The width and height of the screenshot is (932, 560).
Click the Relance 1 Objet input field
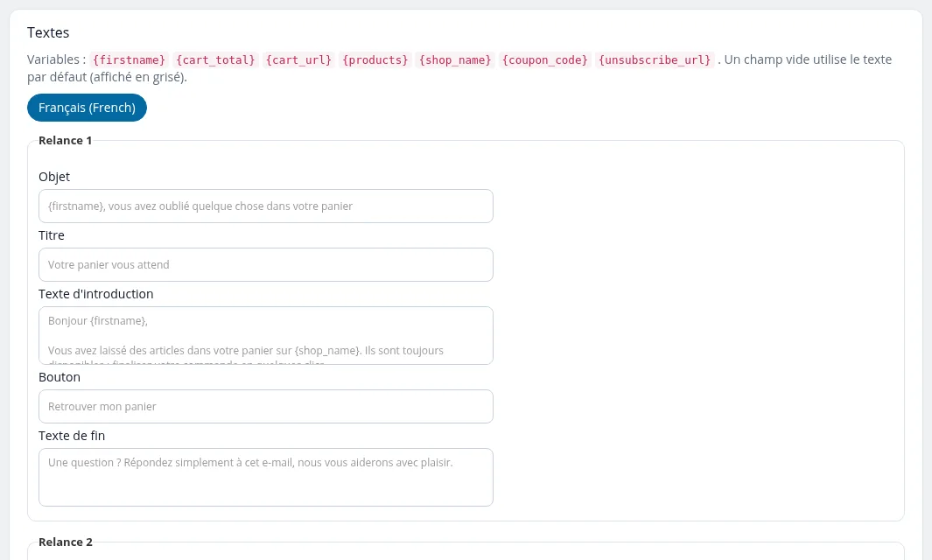pos(266,206)
